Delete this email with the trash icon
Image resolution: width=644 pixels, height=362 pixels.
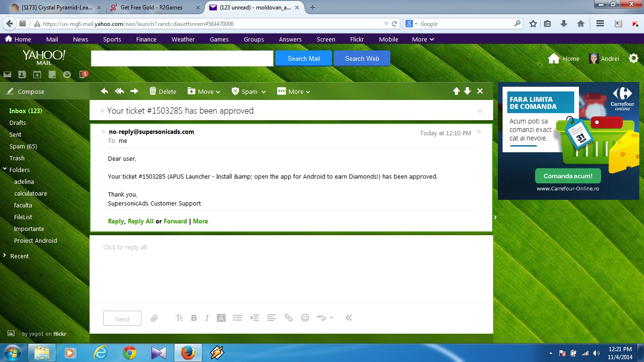tap(163, 91)
